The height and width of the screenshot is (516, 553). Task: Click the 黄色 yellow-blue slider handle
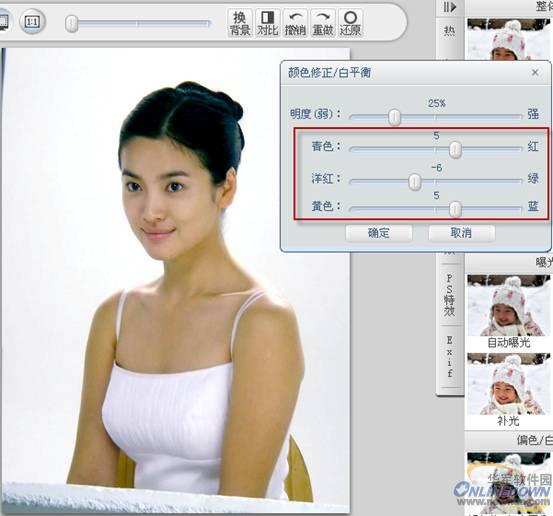(455, 209)
